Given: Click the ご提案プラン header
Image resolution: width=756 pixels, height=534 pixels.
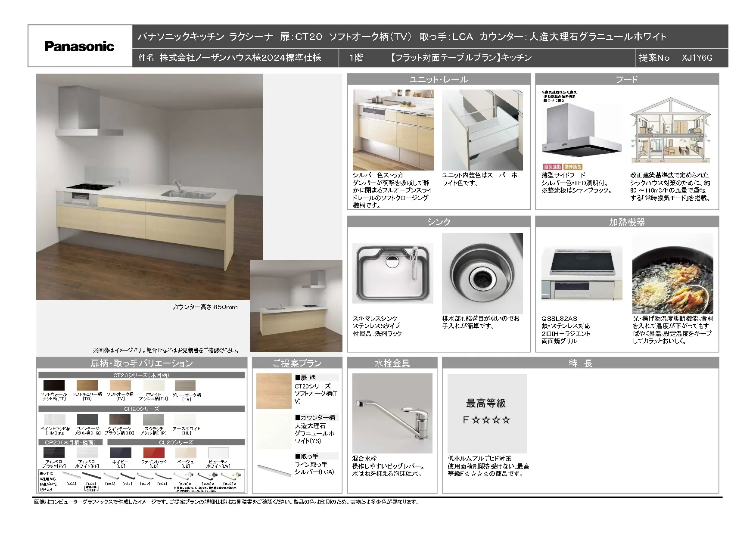Looking at the screenshot, I should pos(297,363).
